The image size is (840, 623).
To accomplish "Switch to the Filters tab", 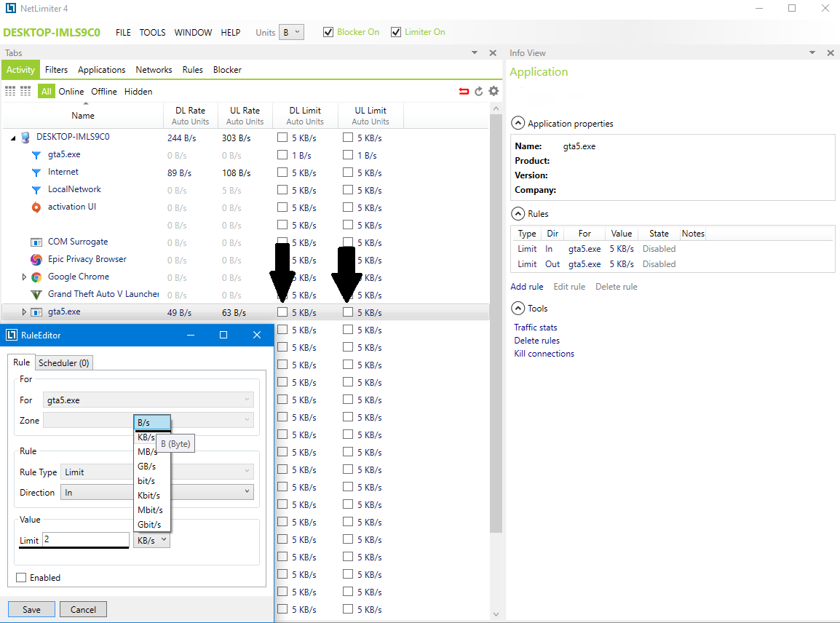I will 56,70.
